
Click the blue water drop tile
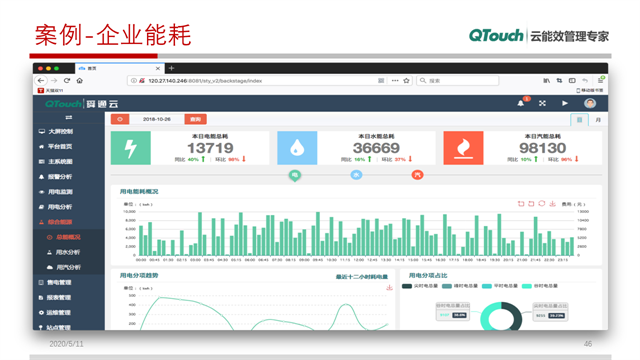tap(297, 148)
